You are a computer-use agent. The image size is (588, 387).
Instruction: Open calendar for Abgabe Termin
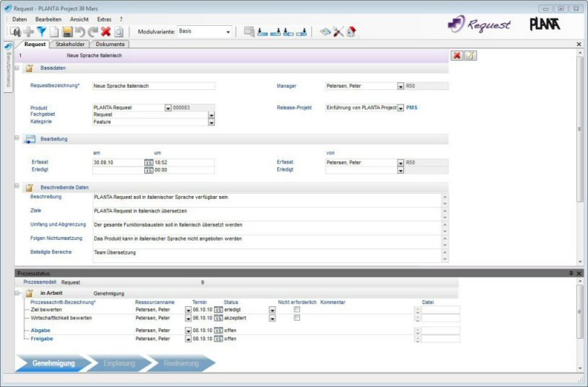click(x=219, y=331)
